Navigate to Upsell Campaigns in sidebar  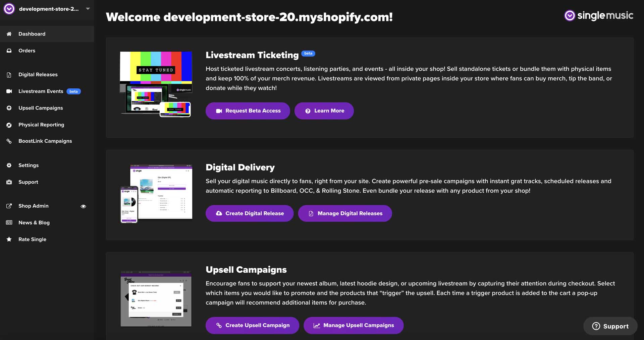[x=47, y=108]
